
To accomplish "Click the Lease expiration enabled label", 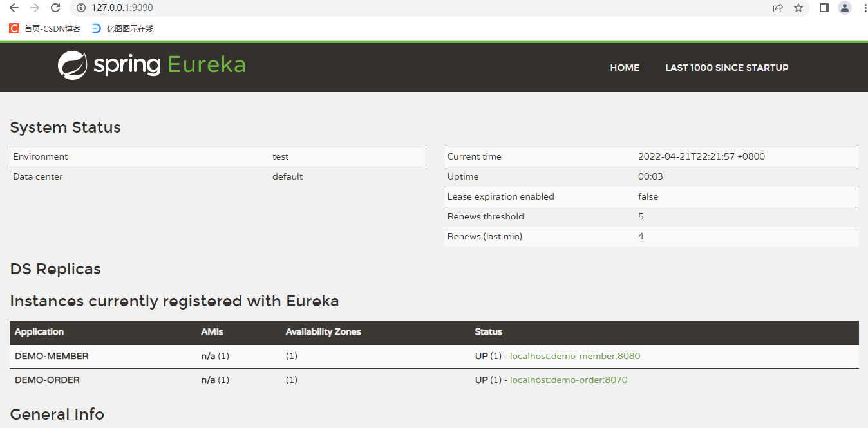I will click(500, 196).
